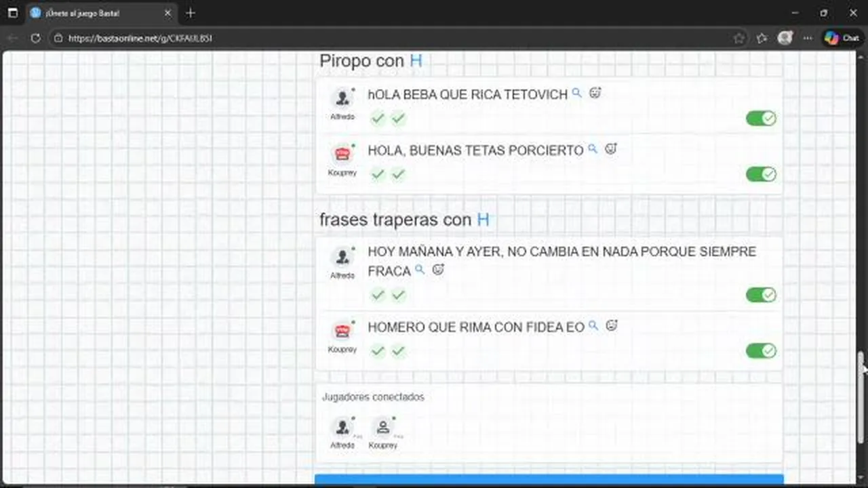This screenshot has height=488, width=868.
Task: Open the browser profile avatar
Action: (785, 38)
